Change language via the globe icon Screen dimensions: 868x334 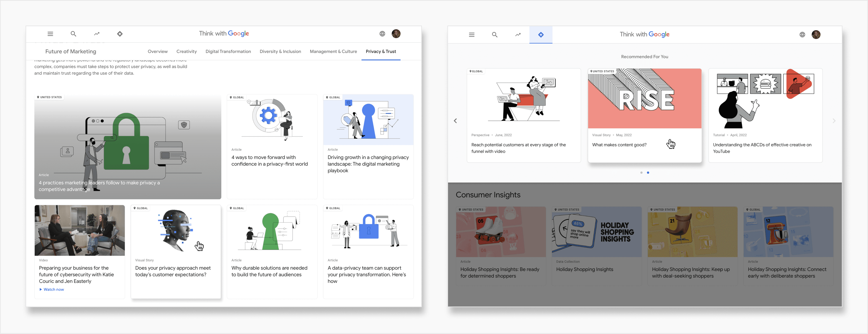click(x=382, y=34)
